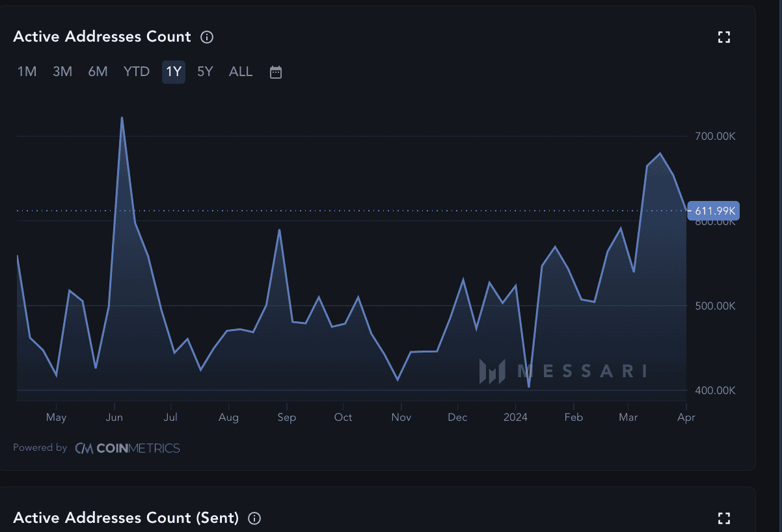Click the Coin Metrics logo
This screenshot has height=532, width=782.
click(x=128, y=448)
